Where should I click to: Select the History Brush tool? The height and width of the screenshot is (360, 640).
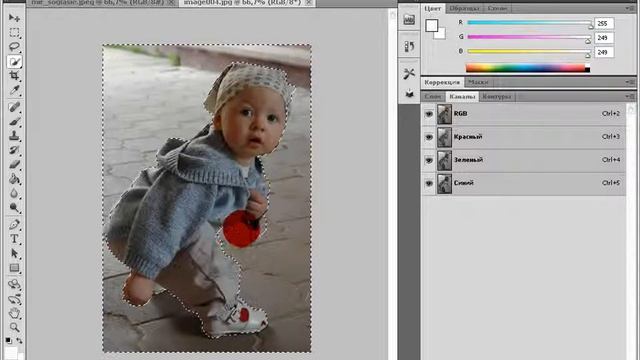[x=14, y=150]
